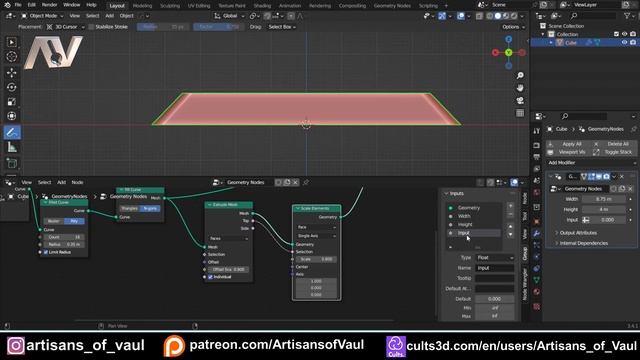
Task: Switch perspective/orthographic with the grid icon
Action: pyautogui.click(x=520, y=113)
